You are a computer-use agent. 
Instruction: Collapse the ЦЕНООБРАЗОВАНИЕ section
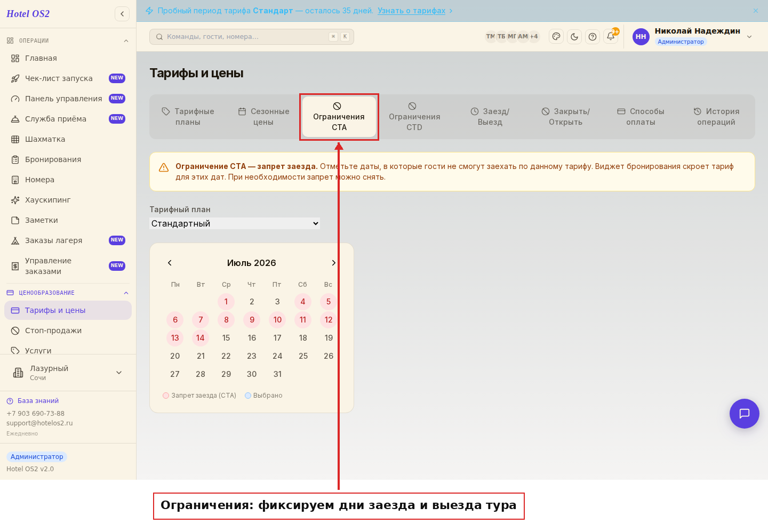68,293
